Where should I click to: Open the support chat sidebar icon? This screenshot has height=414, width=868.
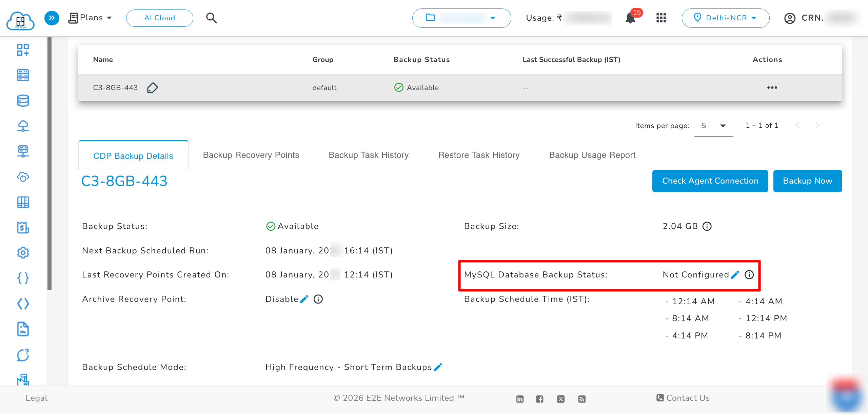(23, 355)
